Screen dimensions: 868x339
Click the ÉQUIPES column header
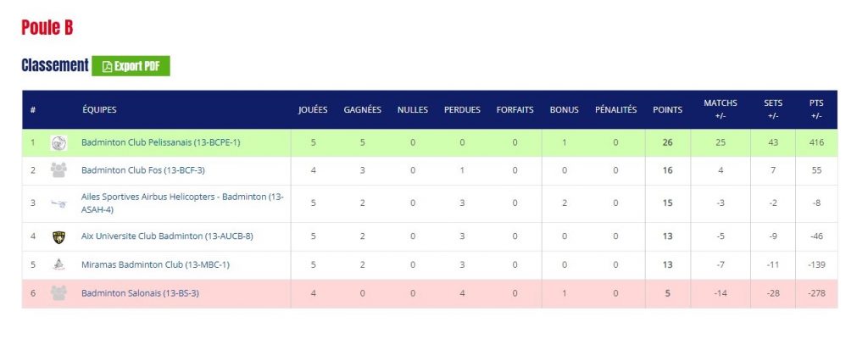[x=100, y=109]
